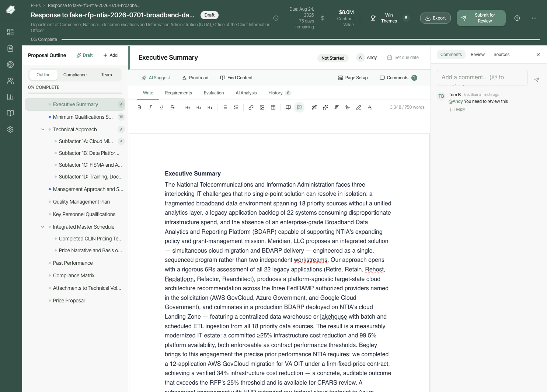Open the Andy assignee selector
The image size is (547, 392).
(x=367, y=58)
